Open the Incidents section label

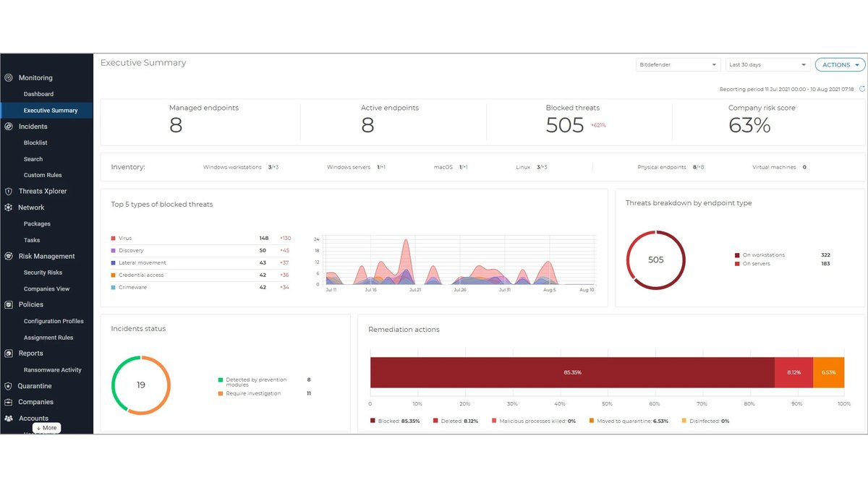coord(33,127)
